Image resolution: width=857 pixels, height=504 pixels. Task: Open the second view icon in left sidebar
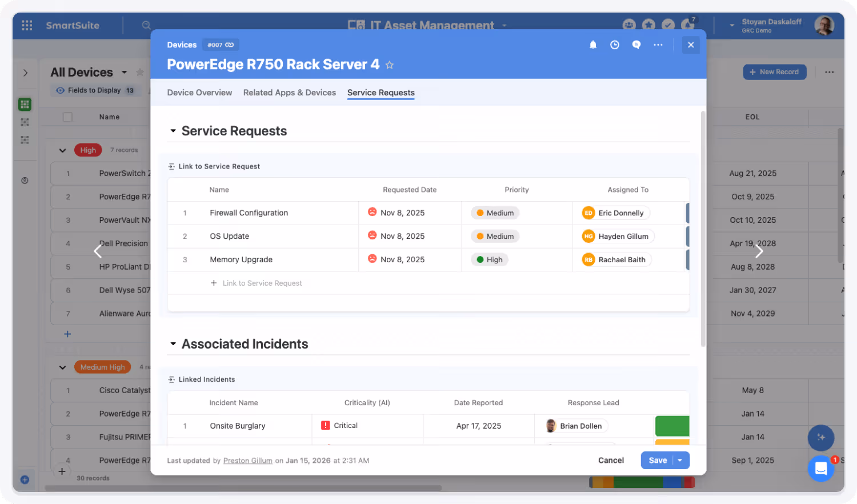point(25,122)
